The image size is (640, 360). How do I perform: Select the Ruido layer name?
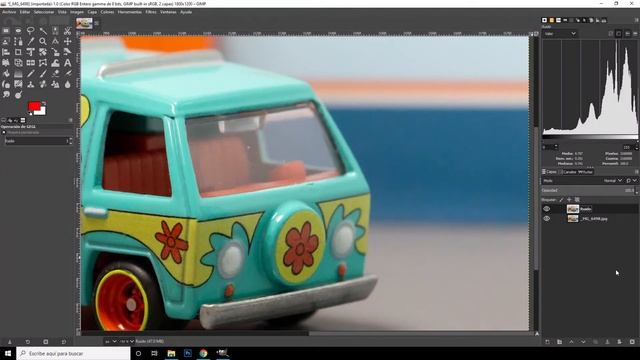[x=586, y=209]
